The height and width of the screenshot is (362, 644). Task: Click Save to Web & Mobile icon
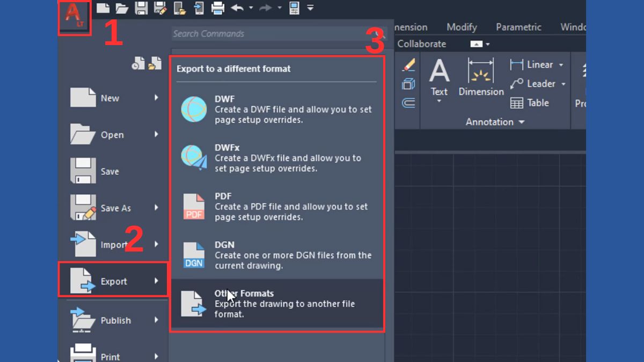tap(199, 8)
